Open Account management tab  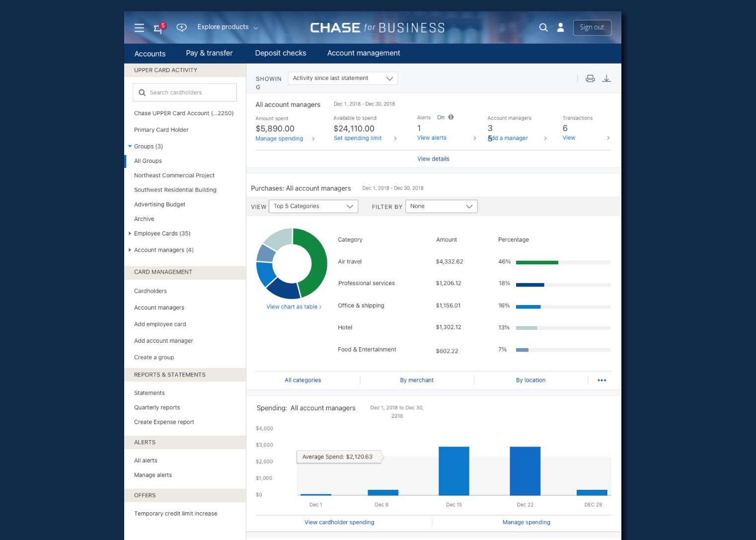coord(364,53)
